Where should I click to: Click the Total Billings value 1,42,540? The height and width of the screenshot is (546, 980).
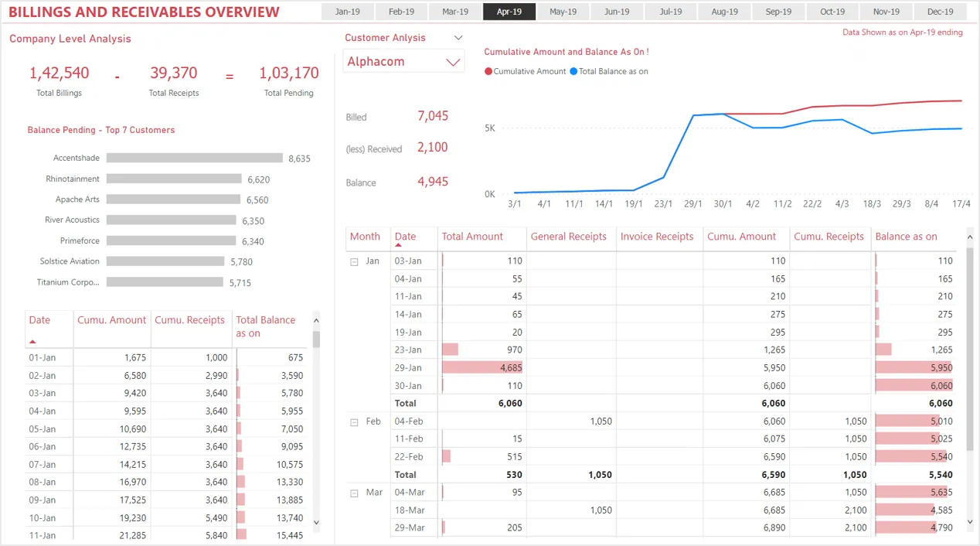click(x=60, y=73)
